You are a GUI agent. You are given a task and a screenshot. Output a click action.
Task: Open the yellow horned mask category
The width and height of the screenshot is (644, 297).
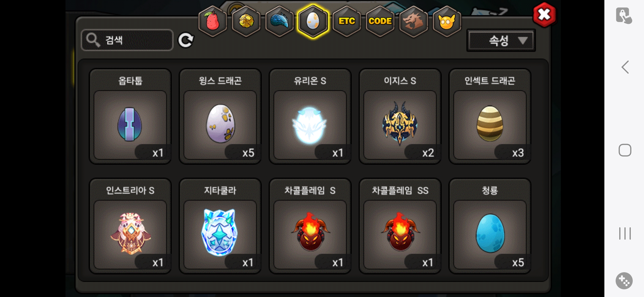(447, 21)
